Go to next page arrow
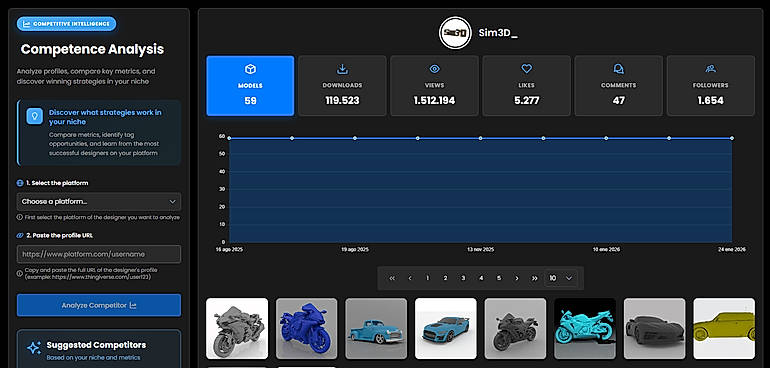Screen dimensions: 770x368 pyautogui.click(x=517, y=278)
